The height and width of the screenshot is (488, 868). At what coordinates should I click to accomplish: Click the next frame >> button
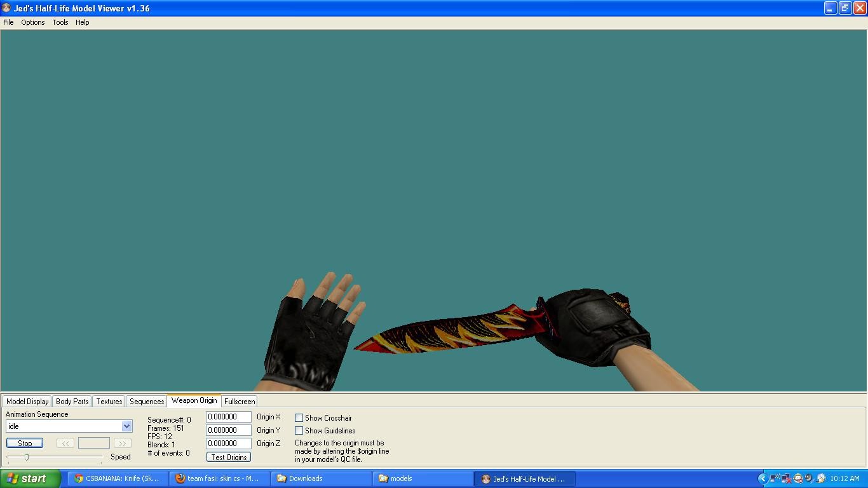pos(123,443)
